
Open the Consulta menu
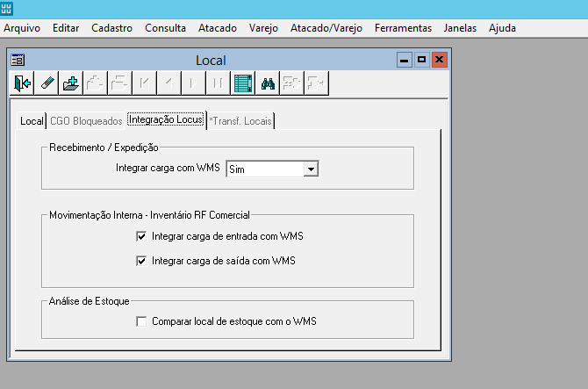(x=165, y=28)
